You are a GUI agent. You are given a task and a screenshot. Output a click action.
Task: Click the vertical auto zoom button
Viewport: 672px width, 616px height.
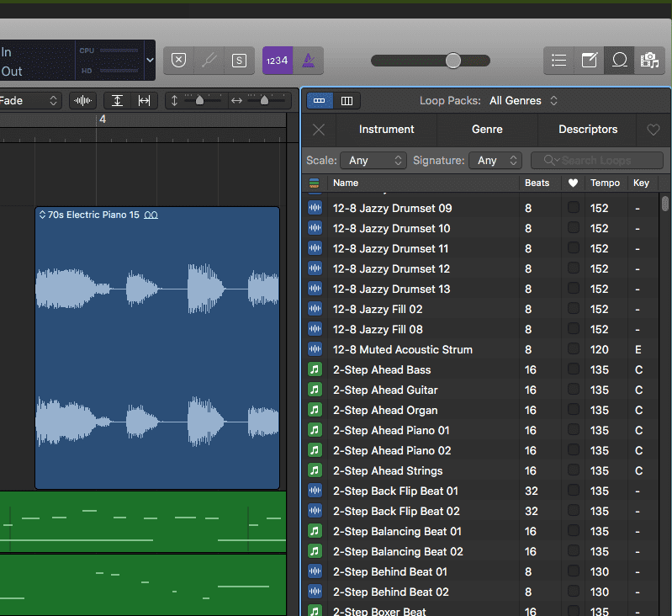[118, 101]
